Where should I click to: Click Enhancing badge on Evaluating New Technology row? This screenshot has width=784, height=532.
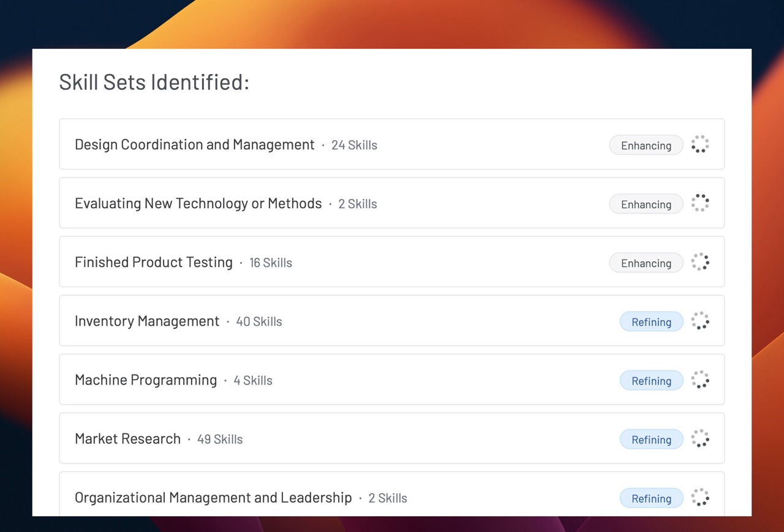[x=646, y=204]
